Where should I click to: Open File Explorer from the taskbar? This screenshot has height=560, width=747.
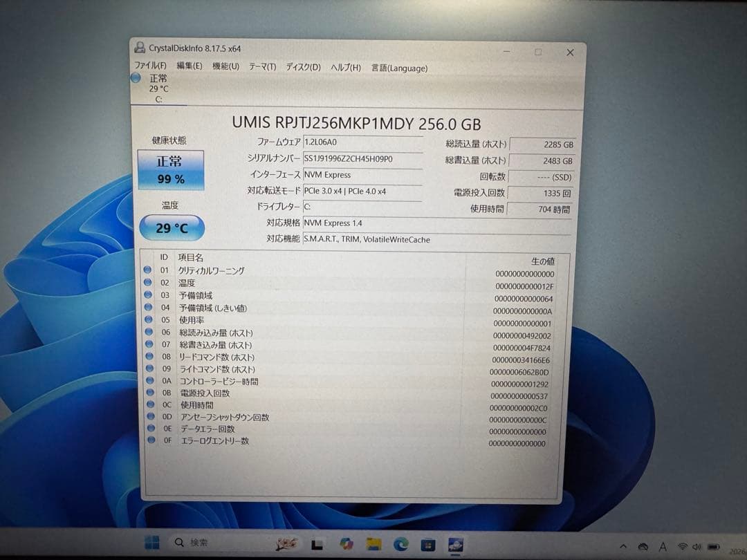[x=374, y=544]
